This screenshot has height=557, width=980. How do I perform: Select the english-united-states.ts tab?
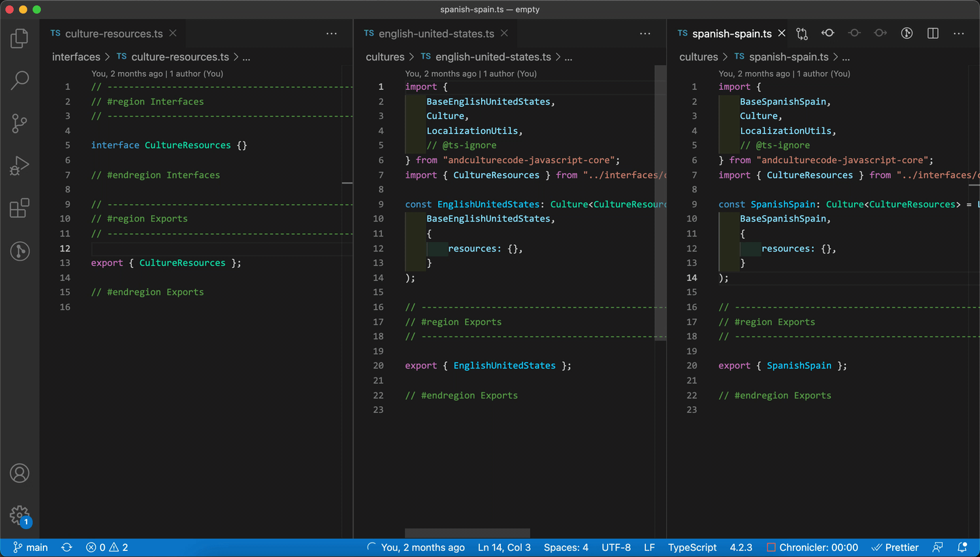[x=435, y=33]
